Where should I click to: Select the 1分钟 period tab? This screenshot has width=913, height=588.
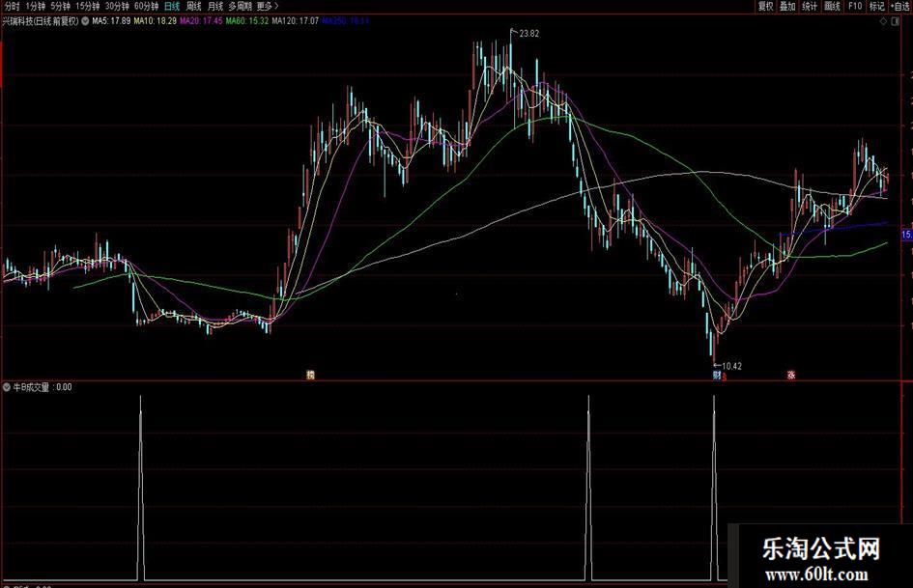(x=36, y=7)
